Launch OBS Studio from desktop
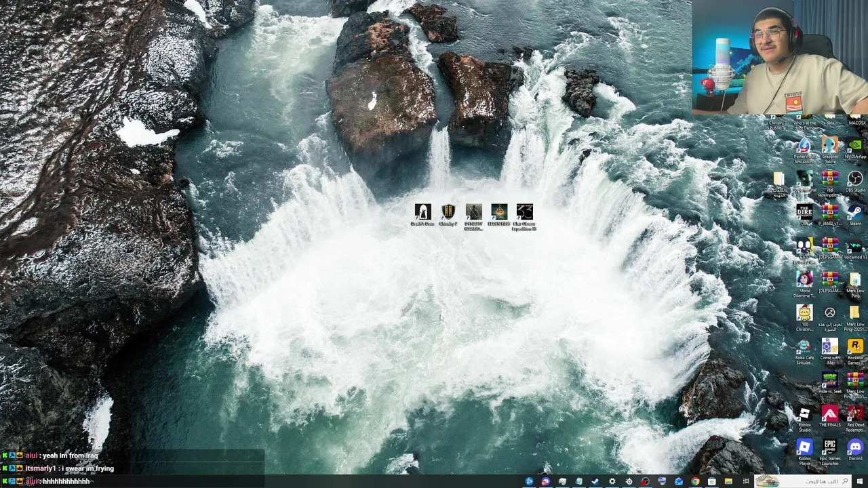 pos(855,182)
